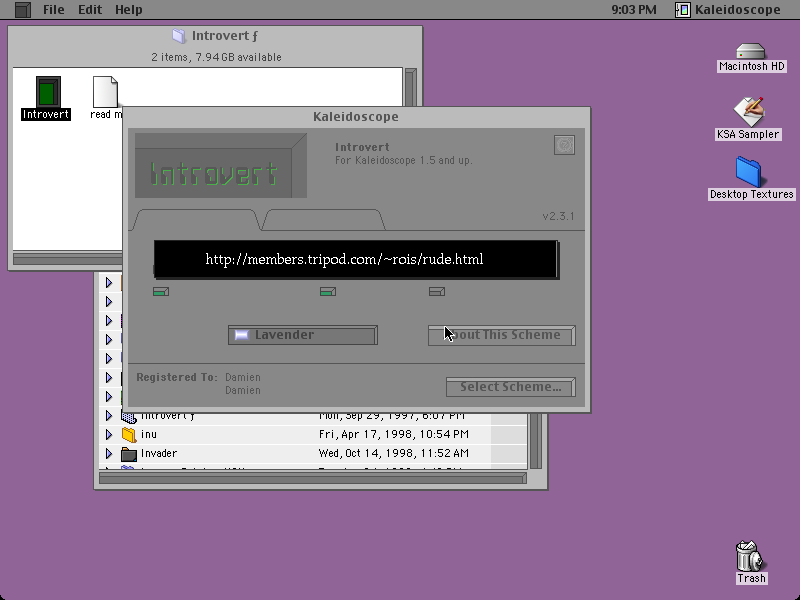Open the KSA Sampler desktop icon
The width and height of the screenshot is (800, 600).
pos(748,111)
